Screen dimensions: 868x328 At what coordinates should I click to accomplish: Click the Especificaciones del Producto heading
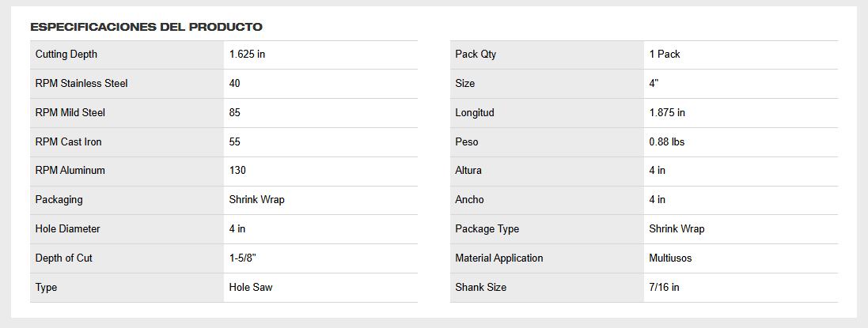pyautogui.click(x=146, y=27)
